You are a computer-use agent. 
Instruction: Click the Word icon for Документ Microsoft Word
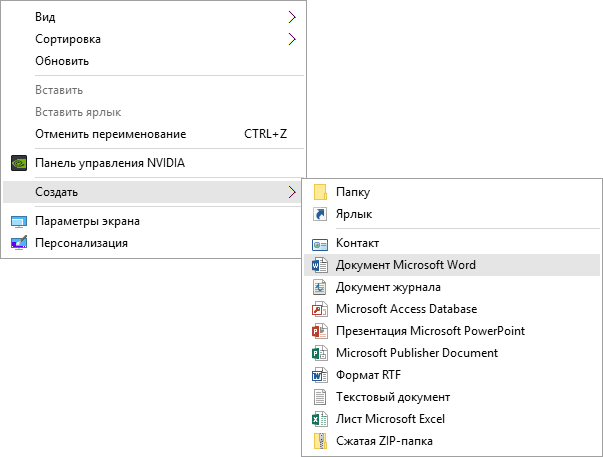pyautogui.click(x=320, y=265)
